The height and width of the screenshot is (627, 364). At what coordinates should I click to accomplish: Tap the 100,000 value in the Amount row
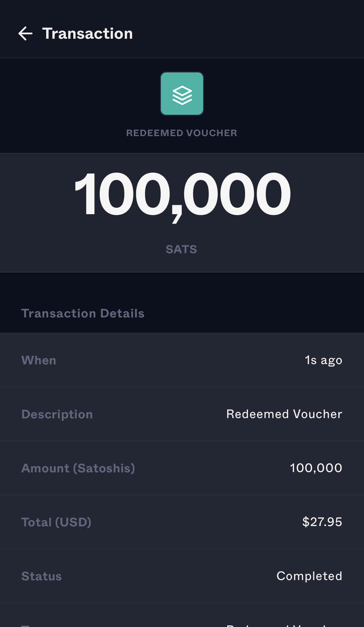tap(316, 468)
